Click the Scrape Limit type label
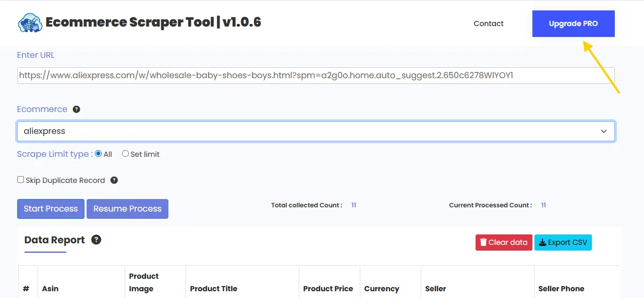 tap(55, 154)
